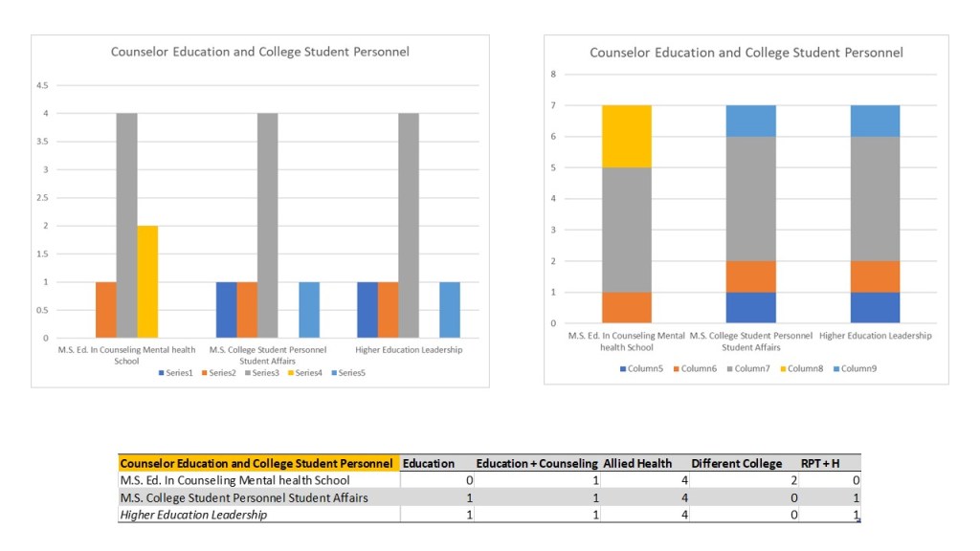Click the 4.5 value on the left chart axis
This screenshot has height=551, width=980.
coord(43,85)
